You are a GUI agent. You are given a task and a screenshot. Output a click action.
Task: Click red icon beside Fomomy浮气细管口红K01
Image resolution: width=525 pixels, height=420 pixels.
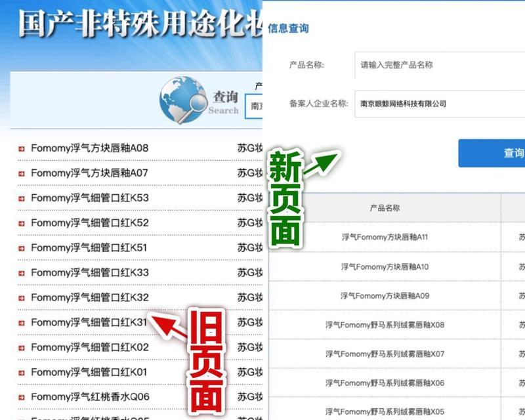[x=22, y=373]
